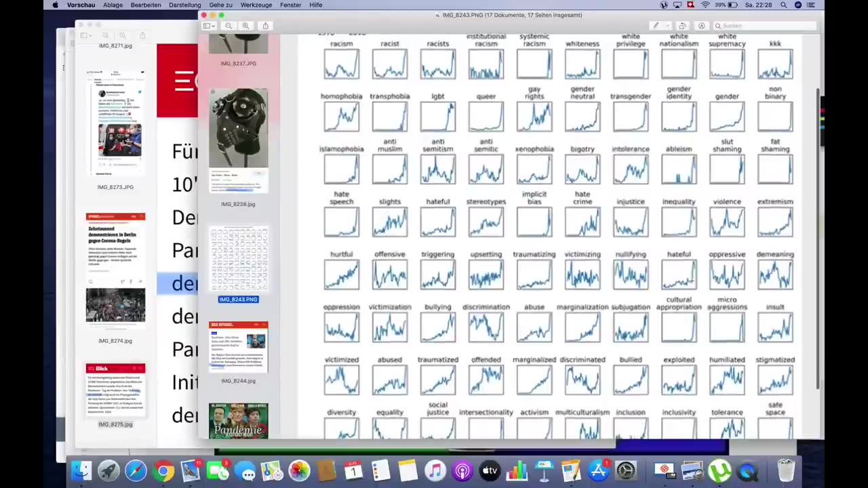
Task: Open App Store from the Dock
Action: [599, 470]
